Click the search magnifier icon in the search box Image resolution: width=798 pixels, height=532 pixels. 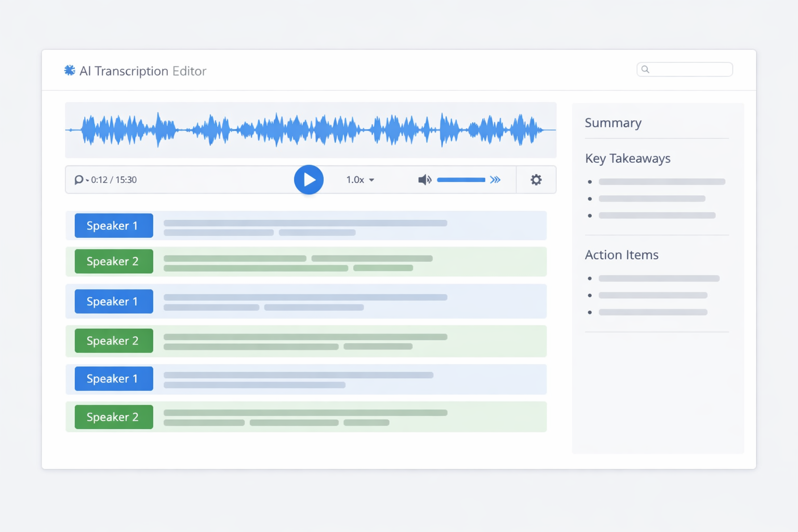point(645,69)
